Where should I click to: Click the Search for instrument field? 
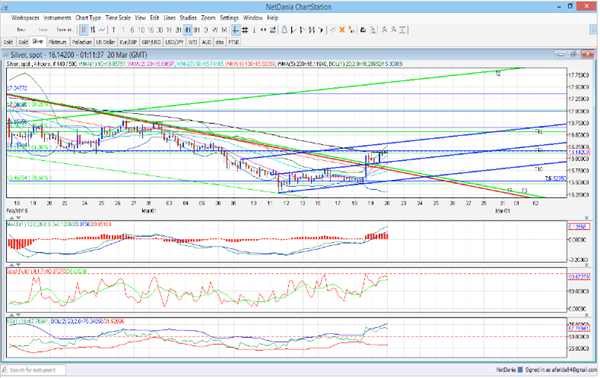click(34, 370)
